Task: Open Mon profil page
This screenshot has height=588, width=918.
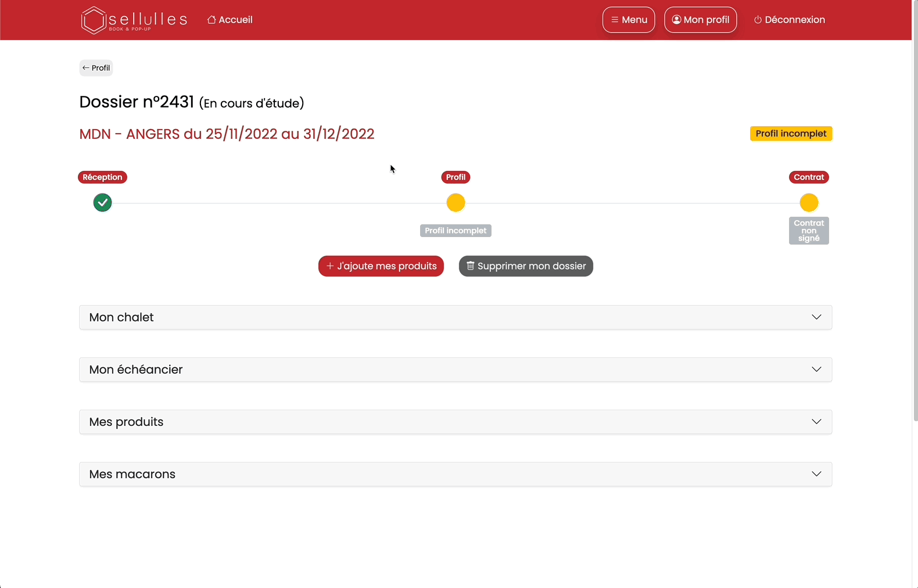Action: click(x=700, y=20)
